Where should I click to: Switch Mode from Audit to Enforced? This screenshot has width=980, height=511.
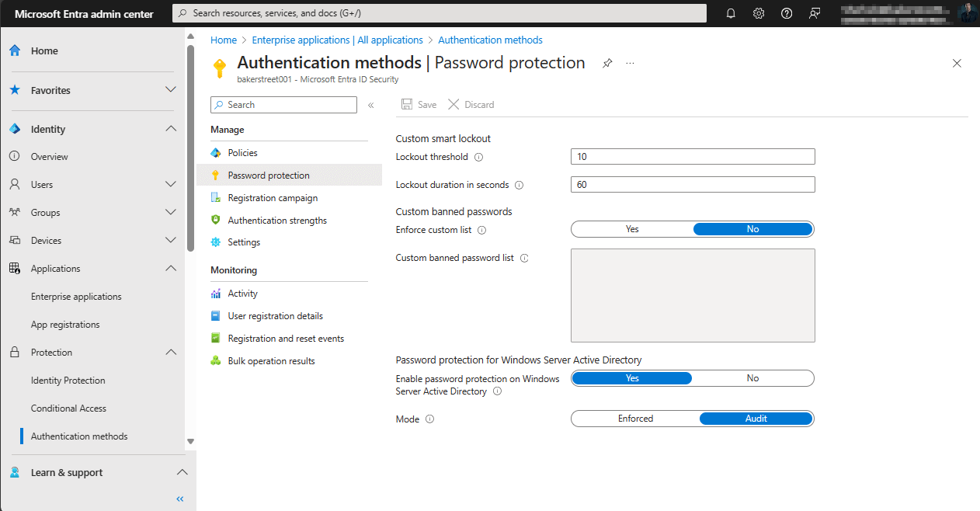point(634,419)
